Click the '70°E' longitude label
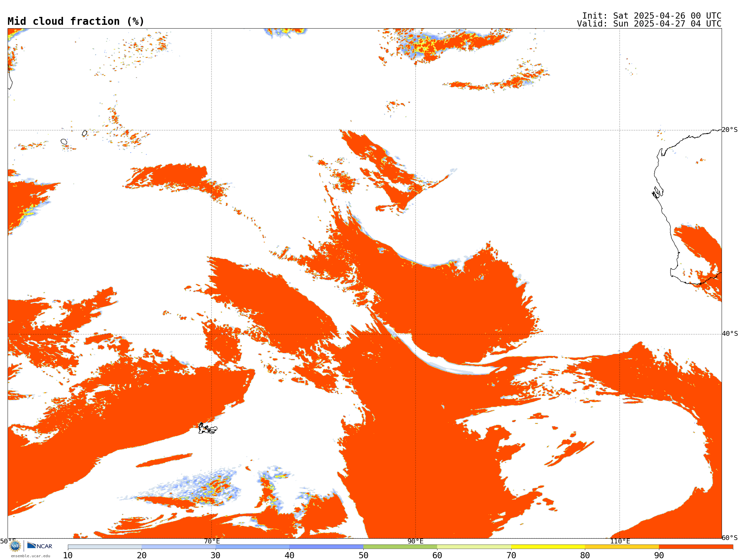The width and height of the screenshot is (744, 560). [x=212, y=541]
